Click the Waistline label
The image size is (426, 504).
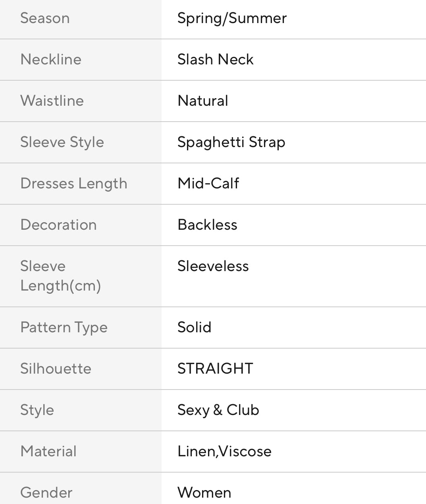(52, 101)
